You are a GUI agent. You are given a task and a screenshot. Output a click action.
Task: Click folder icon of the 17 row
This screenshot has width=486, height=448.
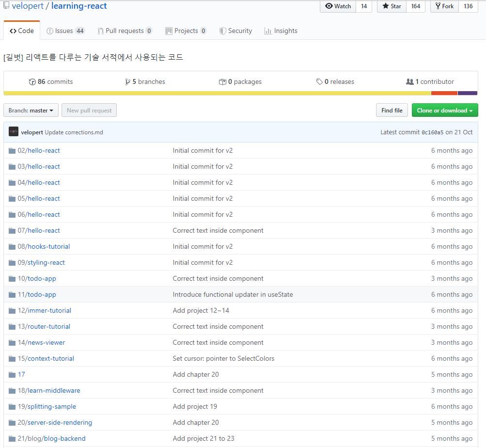(x=12, y=375)
